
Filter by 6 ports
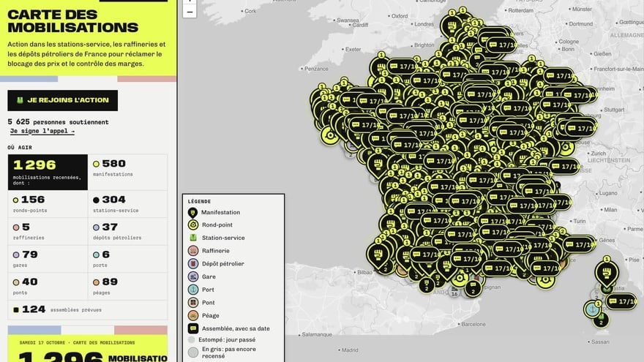tap(128, 259)
